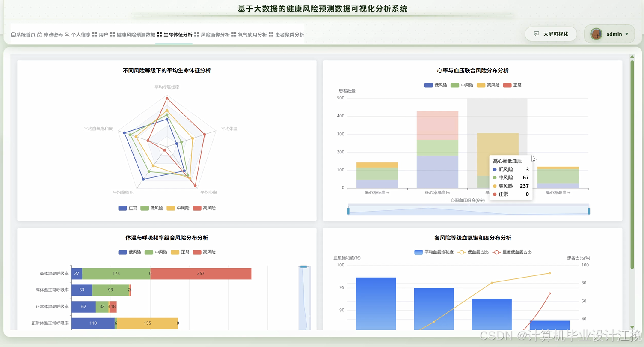Toggle 低风险 legend in 体温与呼吸频率 chart

(130, 252)
